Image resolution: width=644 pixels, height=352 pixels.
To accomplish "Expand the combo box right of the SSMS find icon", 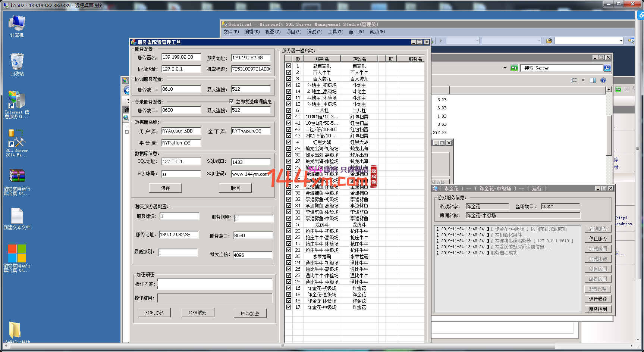I will 621,41.
